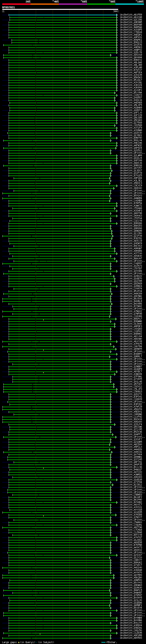Viewport: 146px width, 644px height.
Task: Select subject UniRef100_A3K0Z4
Action: (x=131, y=85)
